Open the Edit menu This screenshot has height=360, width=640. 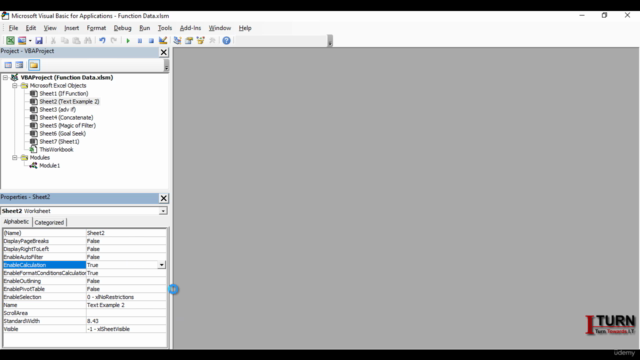coord(31,28)
